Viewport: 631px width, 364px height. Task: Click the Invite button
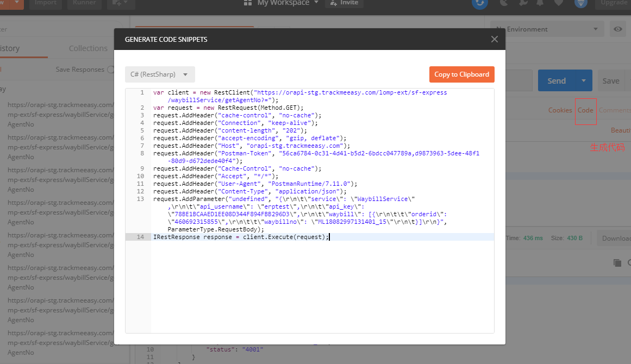(345, 3)
